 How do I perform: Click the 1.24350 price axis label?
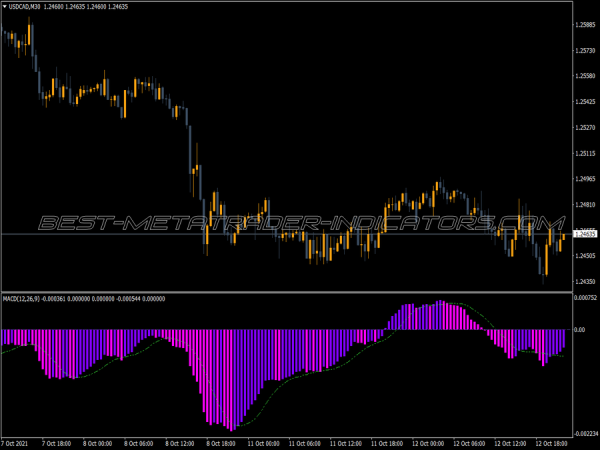coord(585,282)
